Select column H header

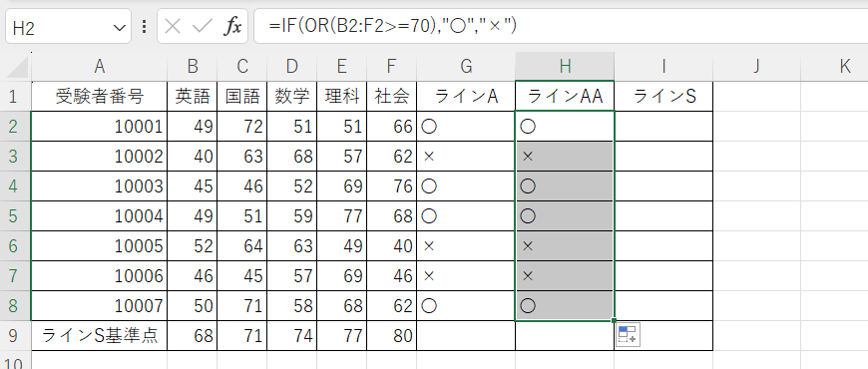click(565, 67)
